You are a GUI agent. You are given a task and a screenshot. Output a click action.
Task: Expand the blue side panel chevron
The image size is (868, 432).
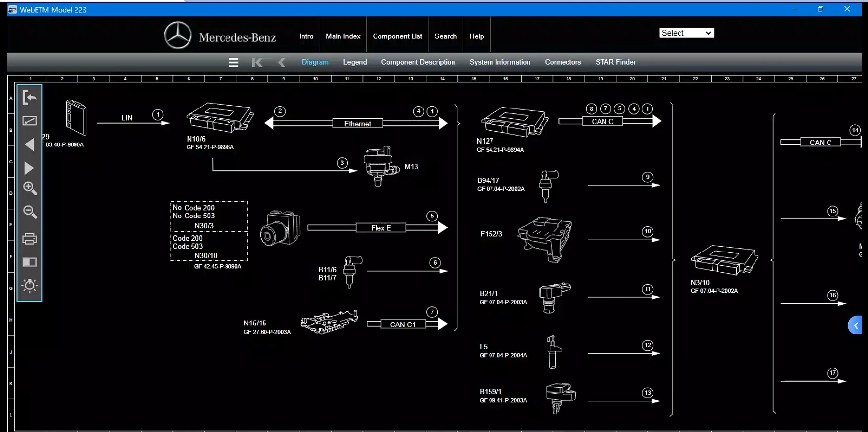[x=855, y=325]
